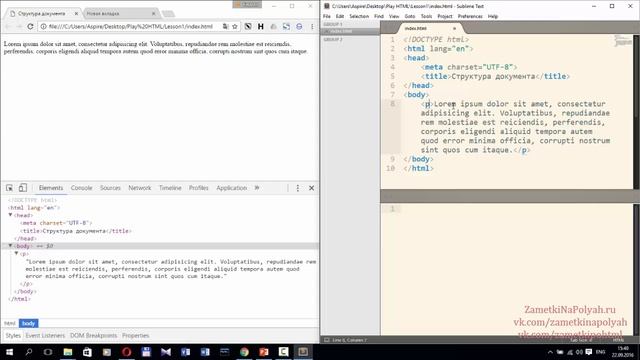Open the DOM Breakpoints pane tab

93,336
